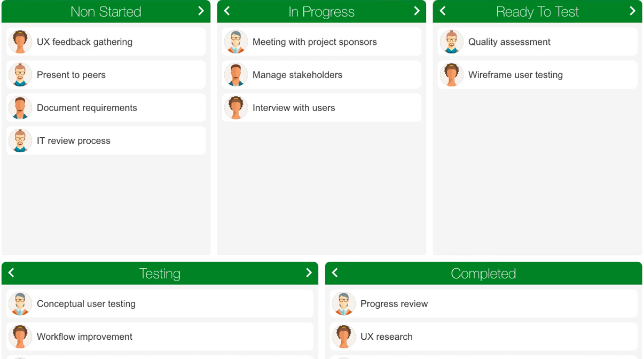Open the Wireframe user testing task
The width and height of the screenshot is (644, 359).
(538, 75)
